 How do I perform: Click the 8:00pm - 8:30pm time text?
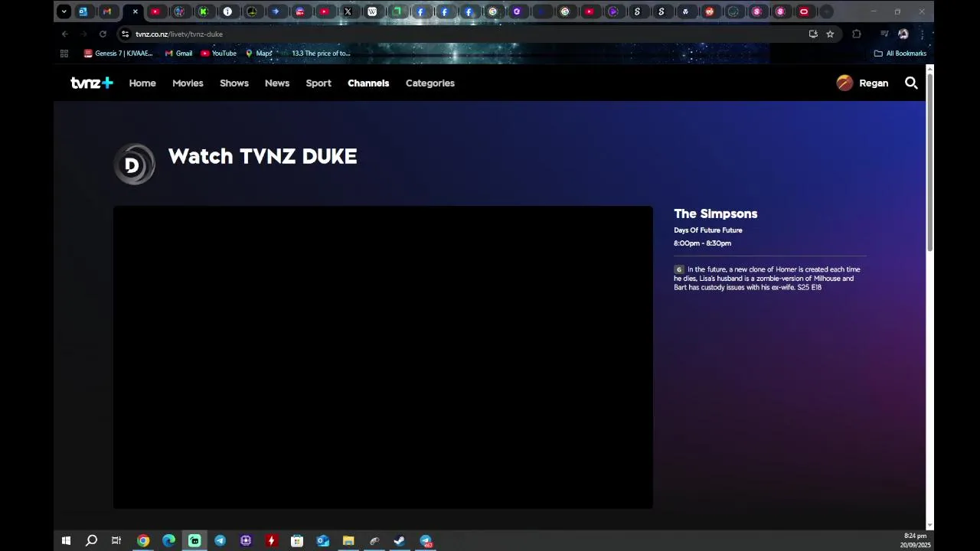click(702, 243)
